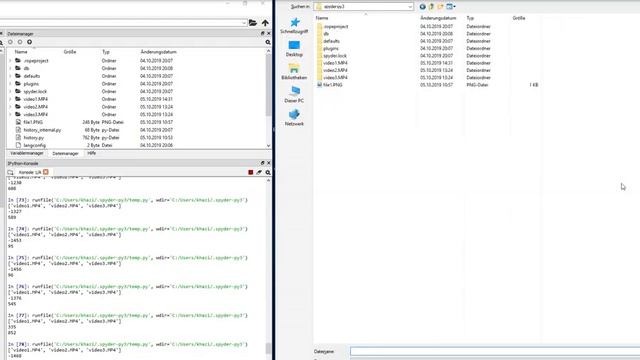The height and width of the screenshot is (360, 640).
Task: Close the Konsole 1/A tab
Action: coord(46,172)
